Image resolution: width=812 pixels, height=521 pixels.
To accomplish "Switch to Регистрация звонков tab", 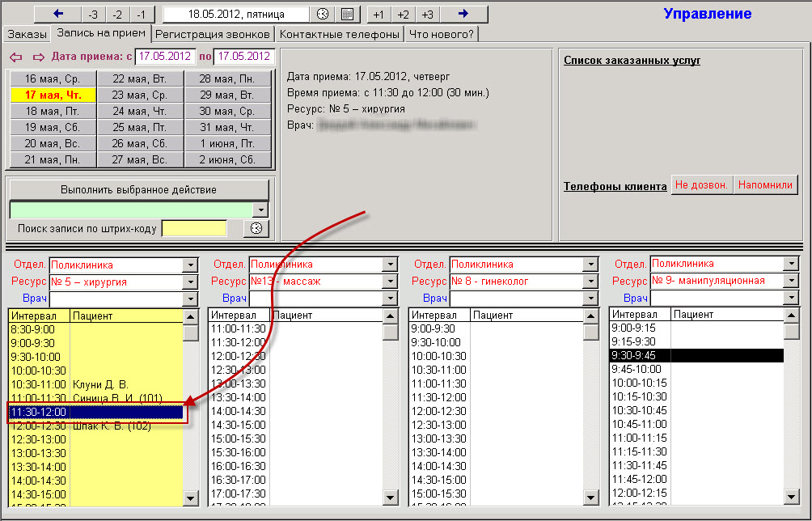I will [x=213, y=35].
